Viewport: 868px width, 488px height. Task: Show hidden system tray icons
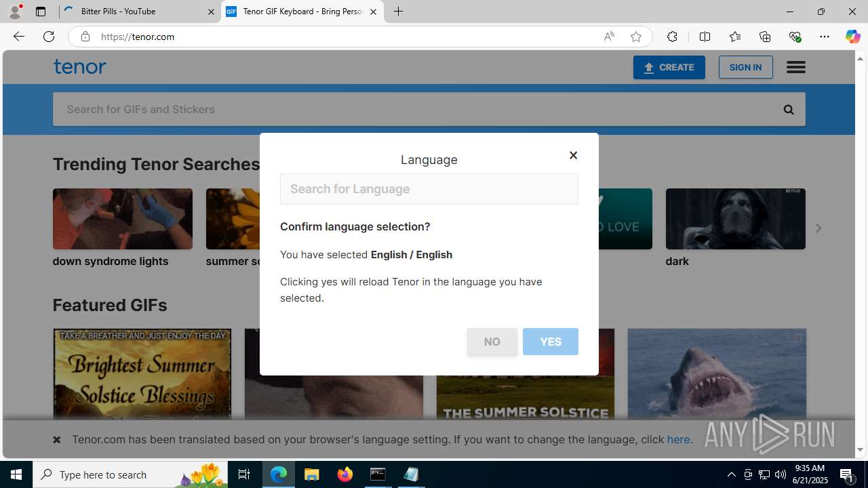click(731, 474)
